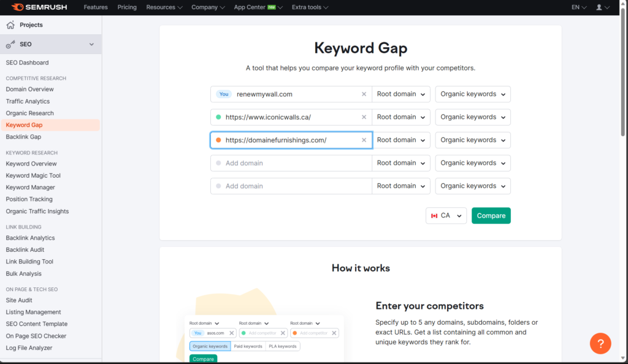
Task: Expand the App Center menu
Action: click(258, 7)
